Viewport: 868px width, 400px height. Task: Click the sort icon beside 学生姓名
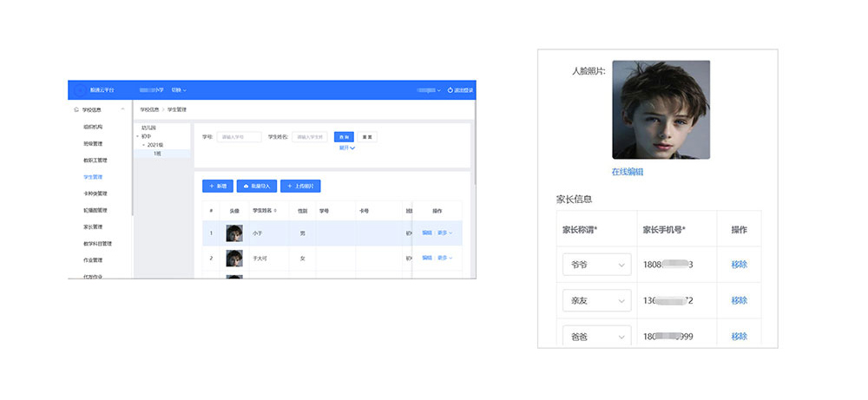(x=276, y=211)
